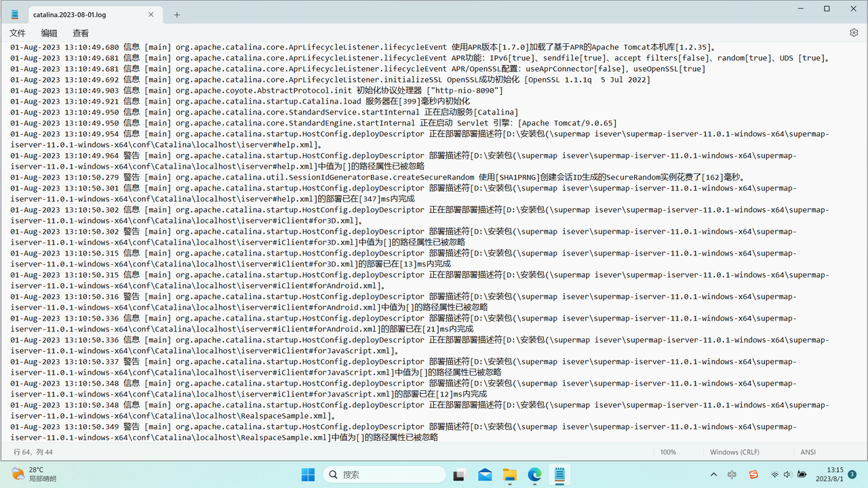This screenshot has height=488, width=868.
Task: Click the 13:10:49.903 AbstractProtocol.init log line
Action: click(257, 91)
